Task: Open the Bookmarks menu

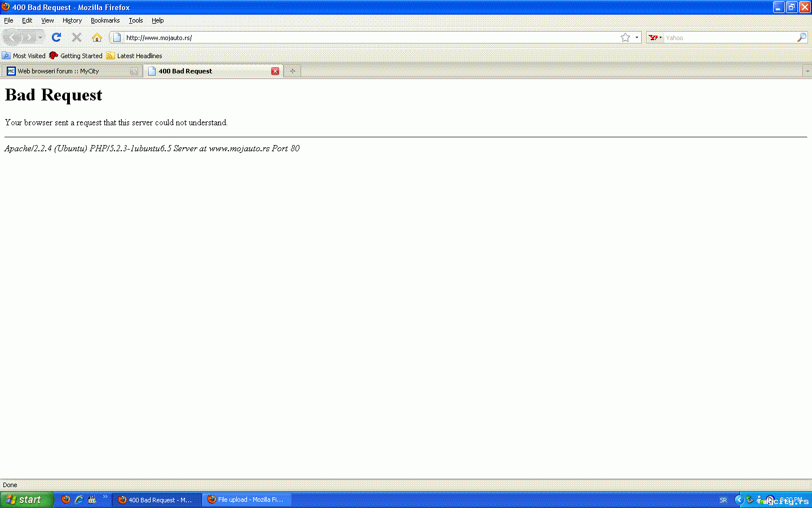Action: 105,20
